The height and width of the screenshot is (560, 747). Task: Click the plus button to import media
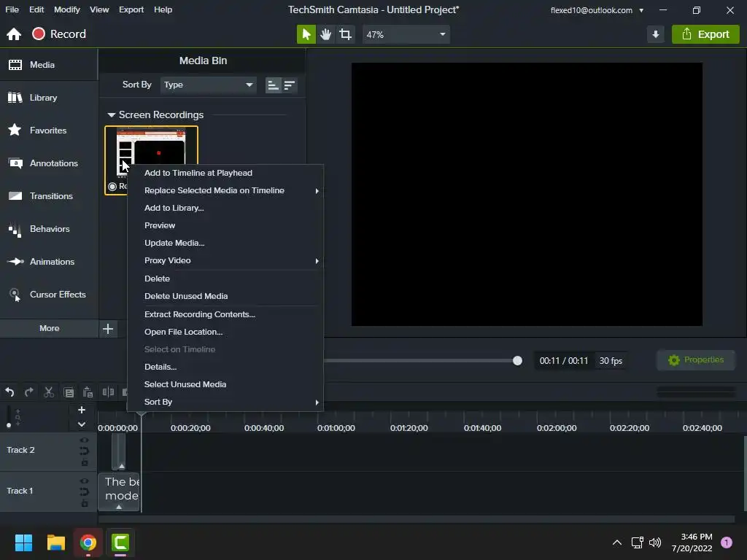tap(108, 329)
